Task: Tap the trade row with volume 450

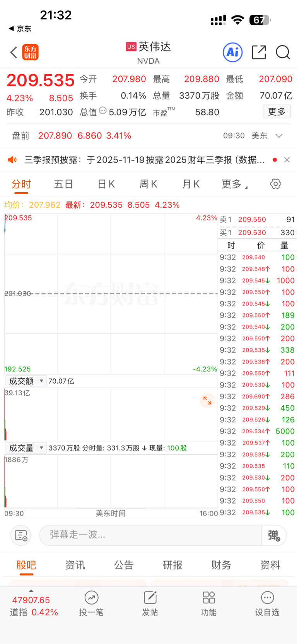Action: point(257,408)
